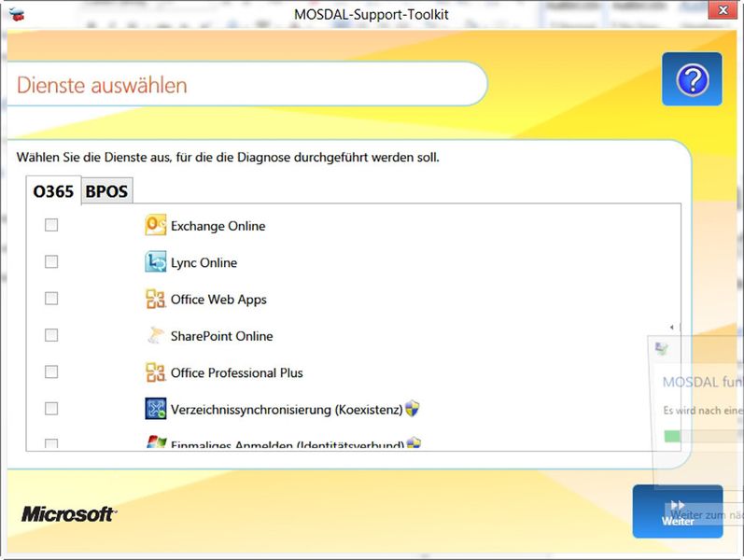Screen dimensions: 744x560
Task: Click the shield icon next to Verzeichnissynchronisierung
Action: tap(413, 408)
